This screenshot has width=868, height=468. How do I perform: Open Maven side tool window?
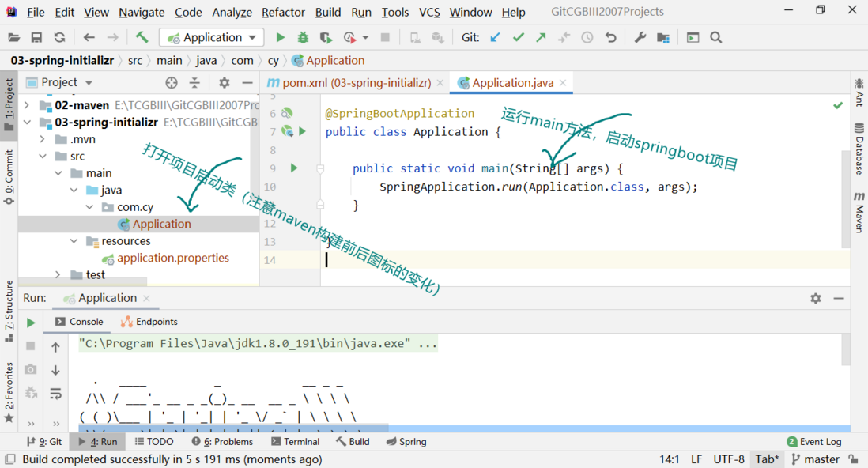859,212
